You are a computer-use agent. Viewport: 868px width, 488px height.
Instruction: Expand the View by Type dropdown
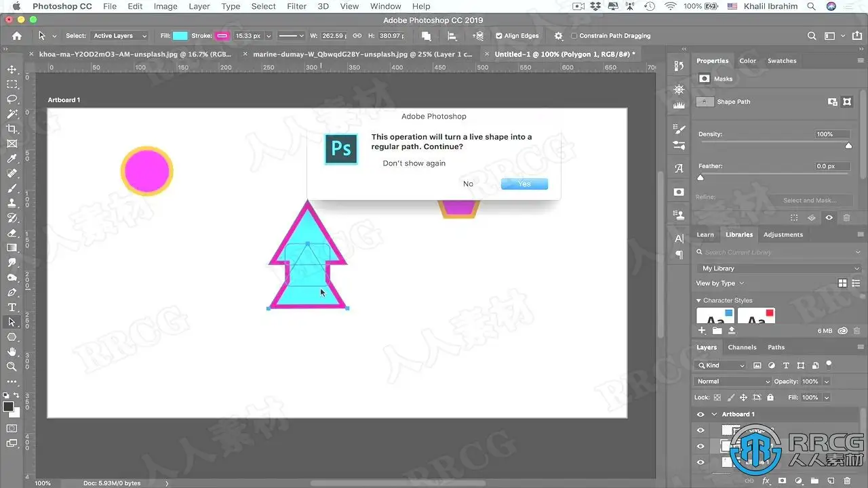tap(719, 283)
